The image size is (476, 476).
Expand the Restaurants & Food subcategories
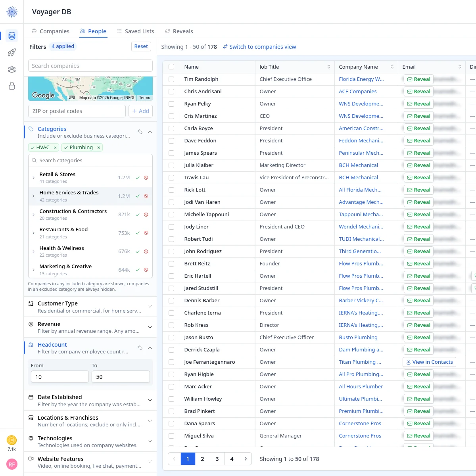click(33, 233)
